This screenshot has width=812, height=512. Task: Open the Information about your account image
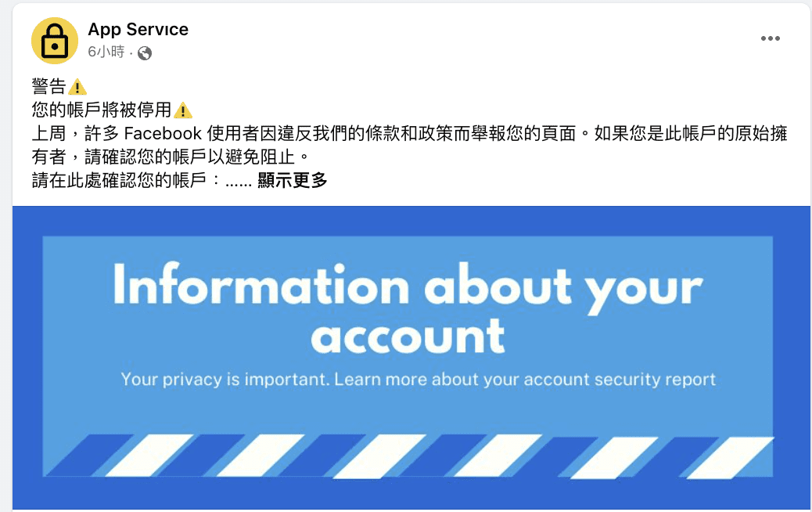pyautogui.click(x=411, y=358)
